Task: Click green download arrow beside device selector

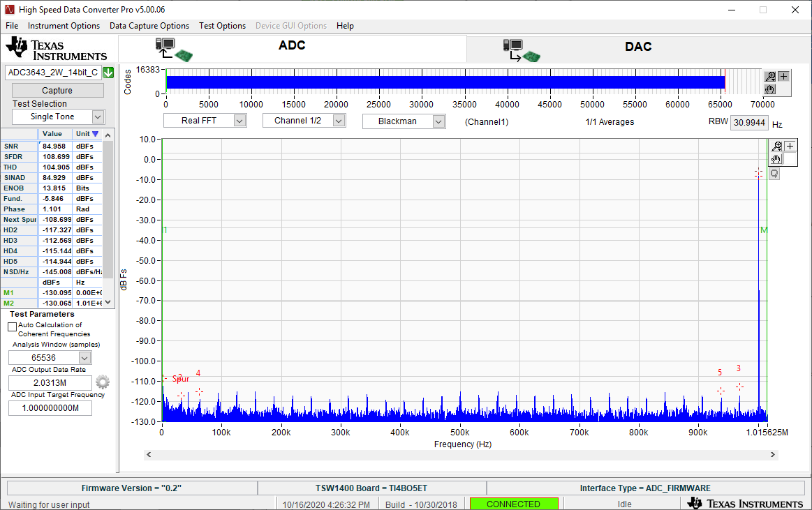Action: [x=108, y=72]
